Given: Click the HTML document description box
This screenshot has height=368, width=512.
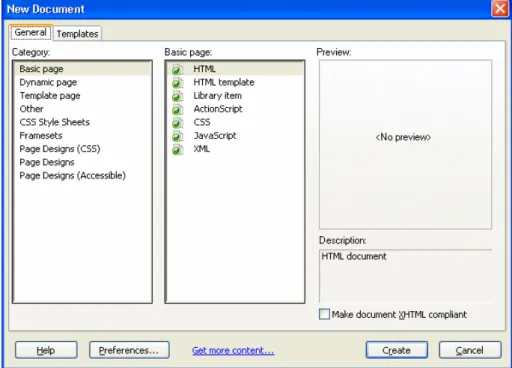Looking at the screenshot, I should tap(405, 276).
